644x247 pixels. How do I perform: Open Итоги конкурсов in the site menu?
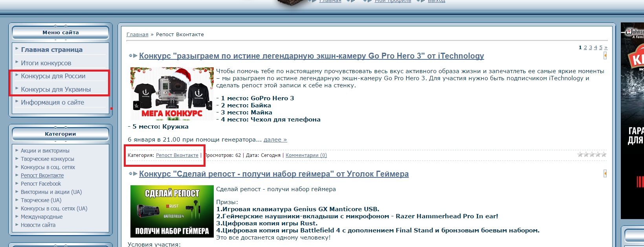click(46, 63)
